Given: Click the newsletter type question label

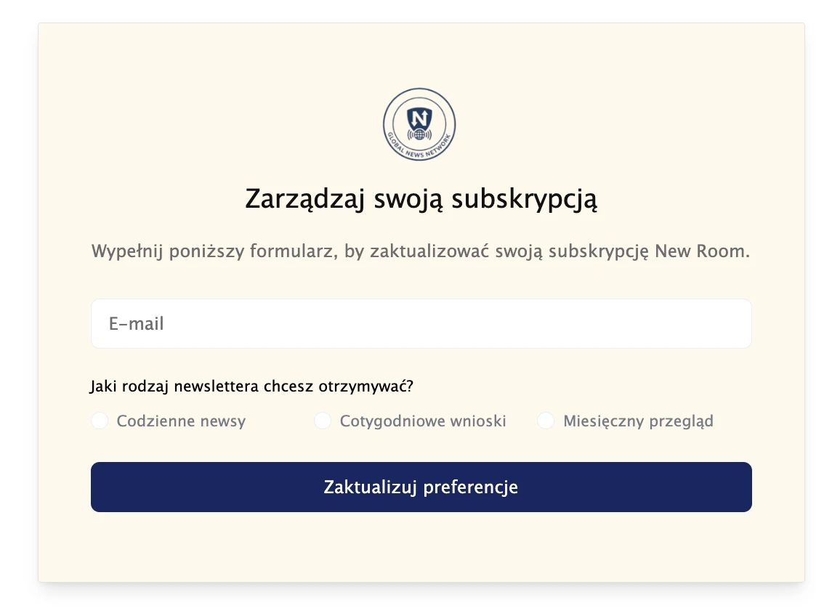Looking at the screenshot, I should [x=251, y=386].
